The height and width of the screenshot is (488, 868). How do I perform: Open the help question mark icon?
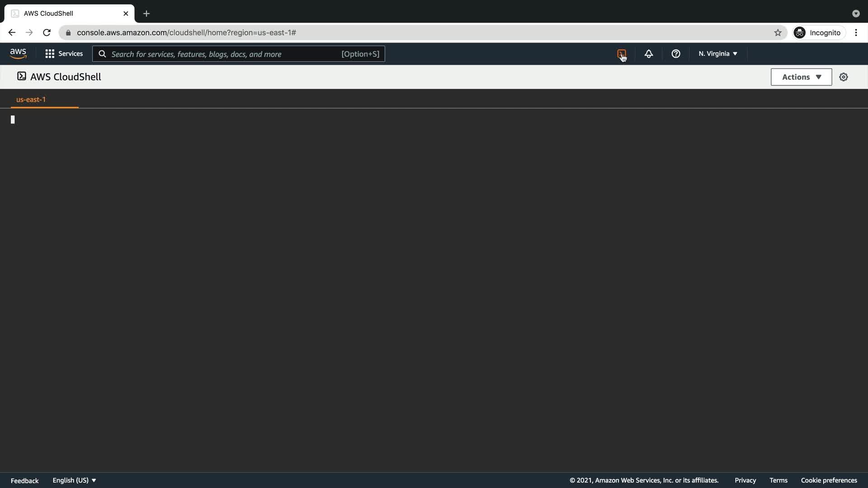tap(675, 54)
